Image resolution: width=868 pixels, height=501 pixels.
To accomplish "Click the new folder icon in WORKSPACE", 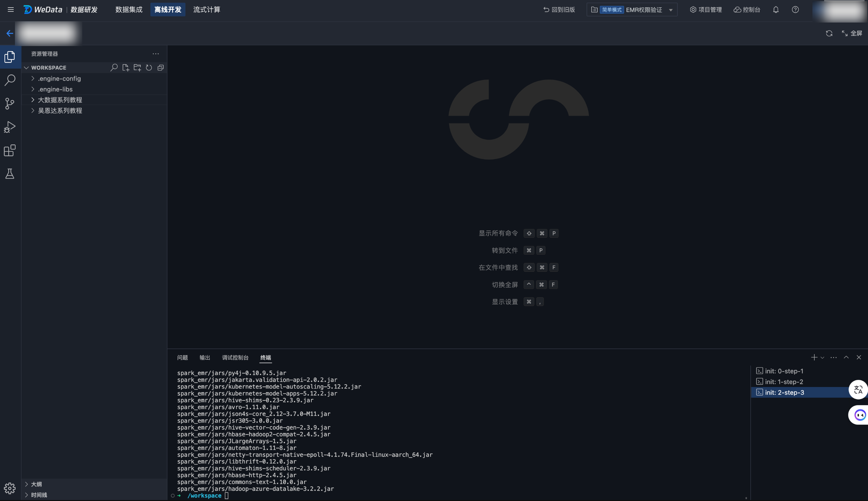I will point(137,67).
